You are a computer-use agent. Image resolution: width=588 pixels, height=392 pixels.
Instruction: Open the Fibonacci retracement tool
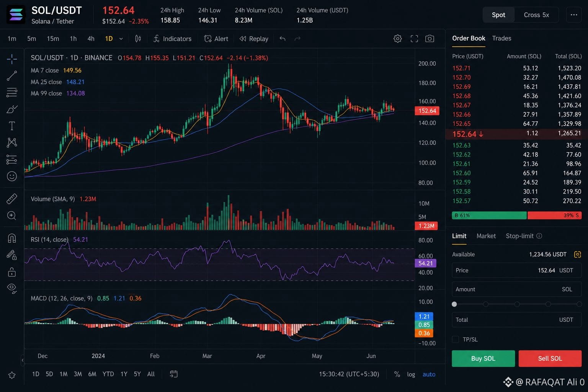12,92
